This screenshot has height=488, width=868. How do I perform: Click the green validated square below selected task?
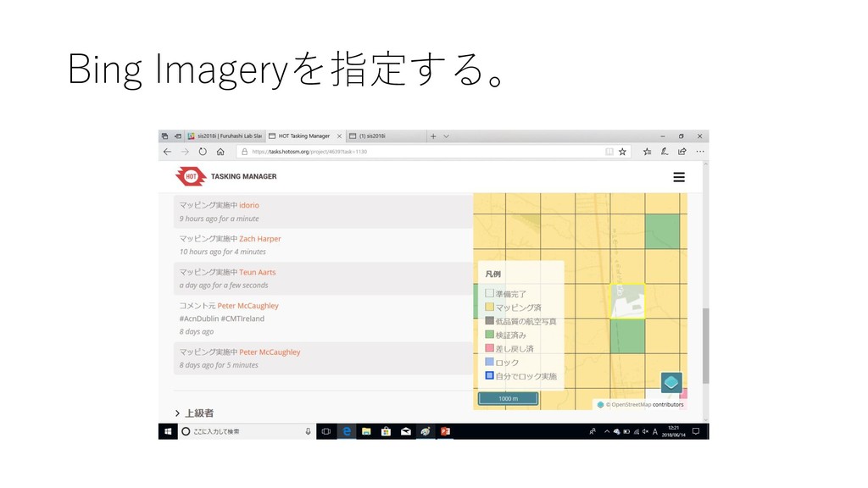[628, 336]
